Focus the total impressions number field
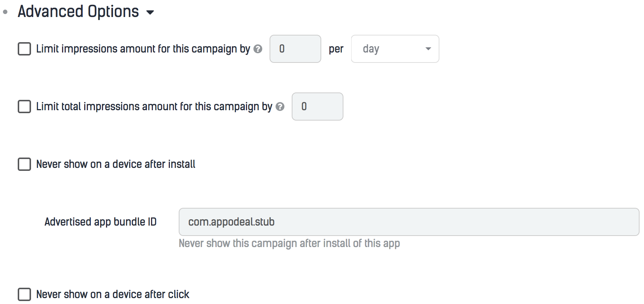The image size is (644, 304). pos(318,107)
